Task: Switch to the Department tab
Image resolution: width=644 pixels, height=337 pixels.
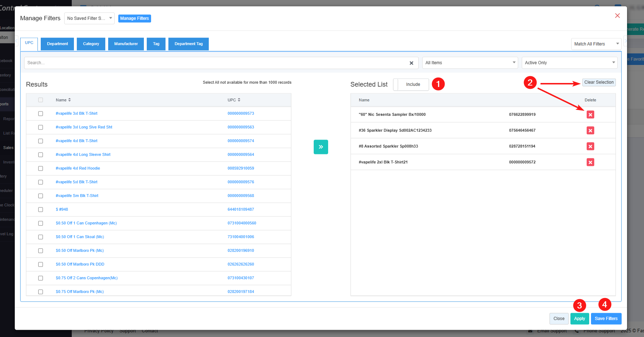Action: (57, 44)
